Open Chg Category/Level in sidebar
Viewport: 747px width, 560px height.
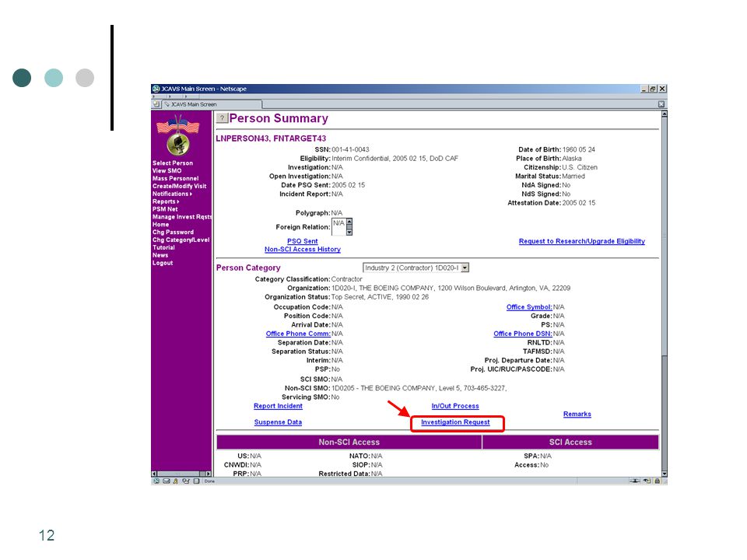pos(181,240)
